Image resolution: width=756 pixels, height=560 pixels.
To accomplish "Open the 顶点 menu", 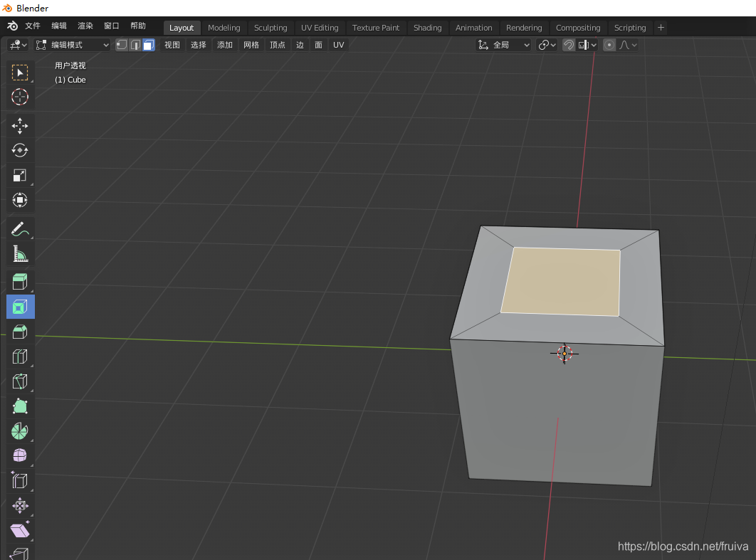I will [277, 45].
